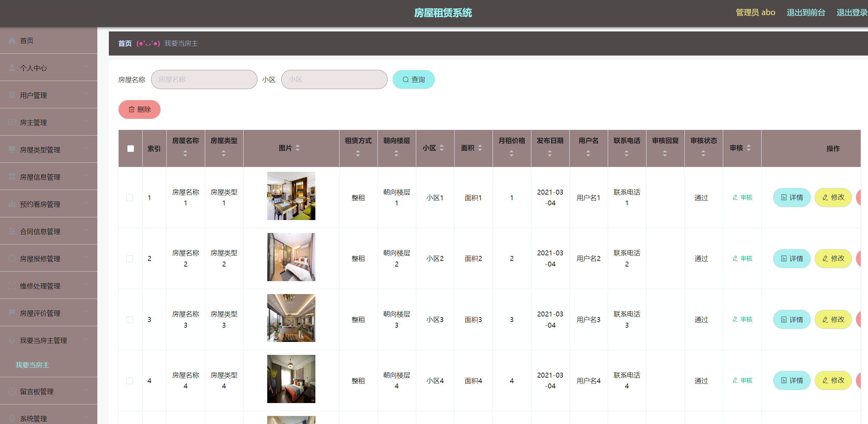Open the bedroom thumbnail image in row 2

click(291, 257)
